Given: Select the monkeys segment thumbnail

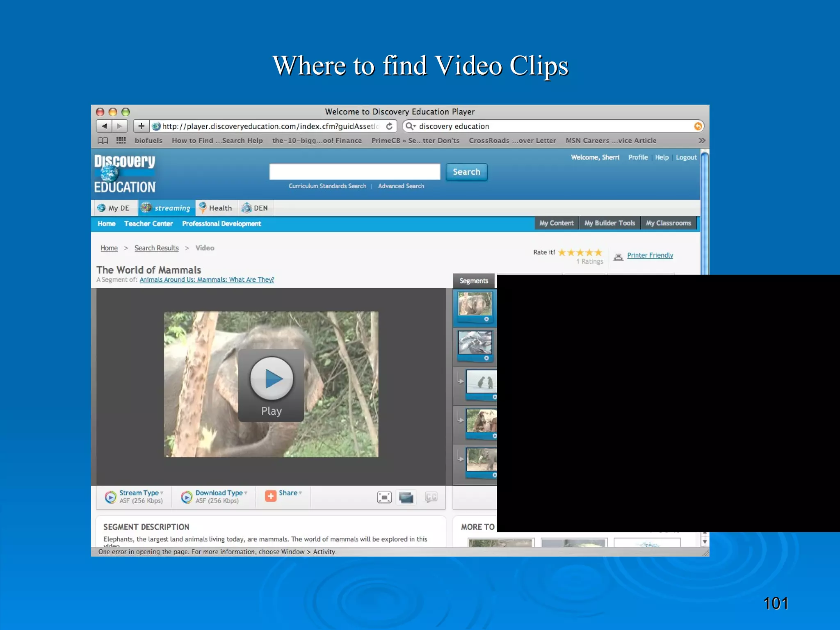Looking at the screenshot, I should click(482, 420).
